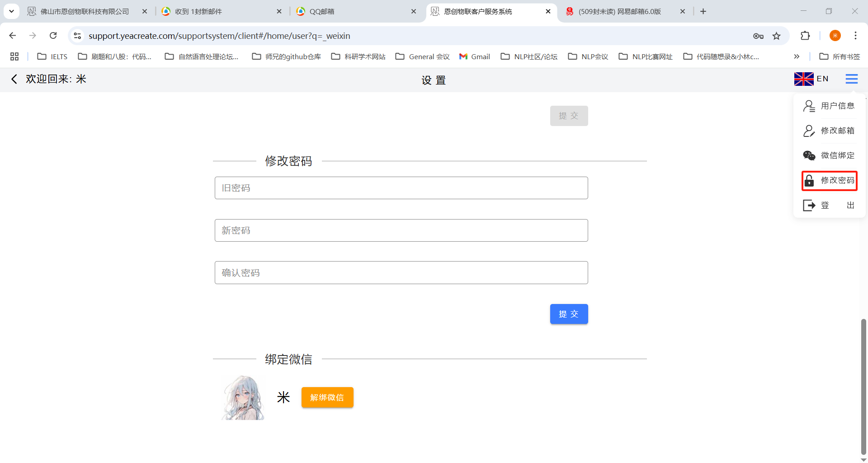Click the orange 解绑微信 button

[327, 398]
